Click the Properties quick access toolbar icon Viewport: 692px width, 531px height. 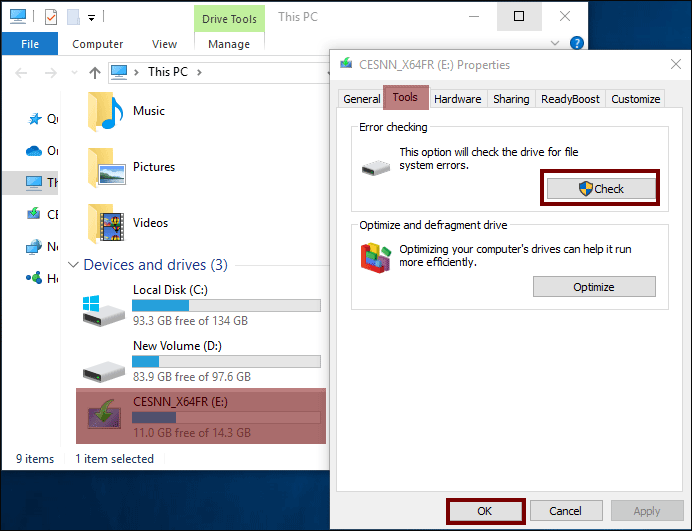pyautogui.click(x=51, y=17)
